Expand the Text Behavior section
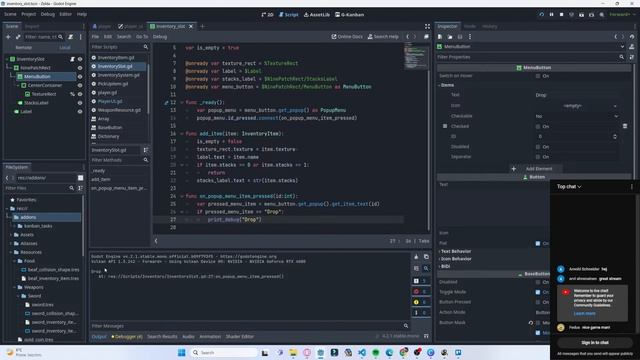This screenshot has height=360, width=640. (x=455, y=251)
